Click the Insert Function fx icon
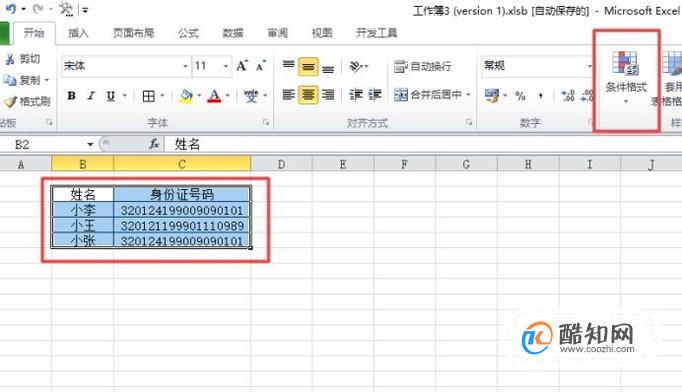The image size is (682, 392). 154,144
